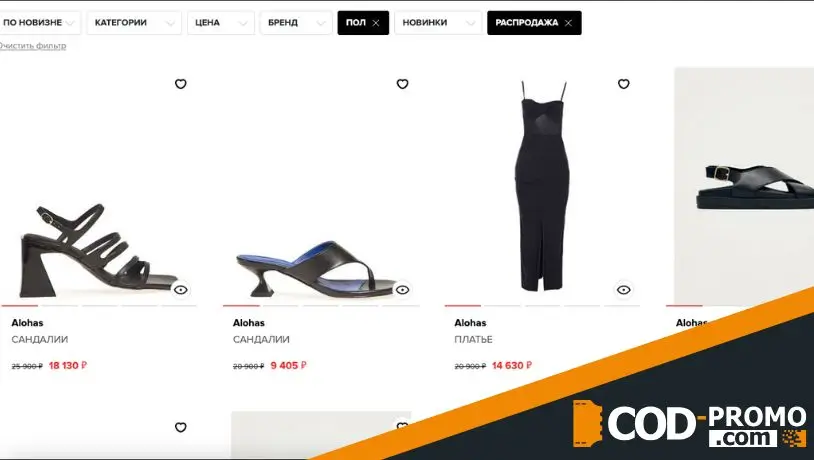
Task: Expand the ЦЕНА price filter
Action: (221, 23)
